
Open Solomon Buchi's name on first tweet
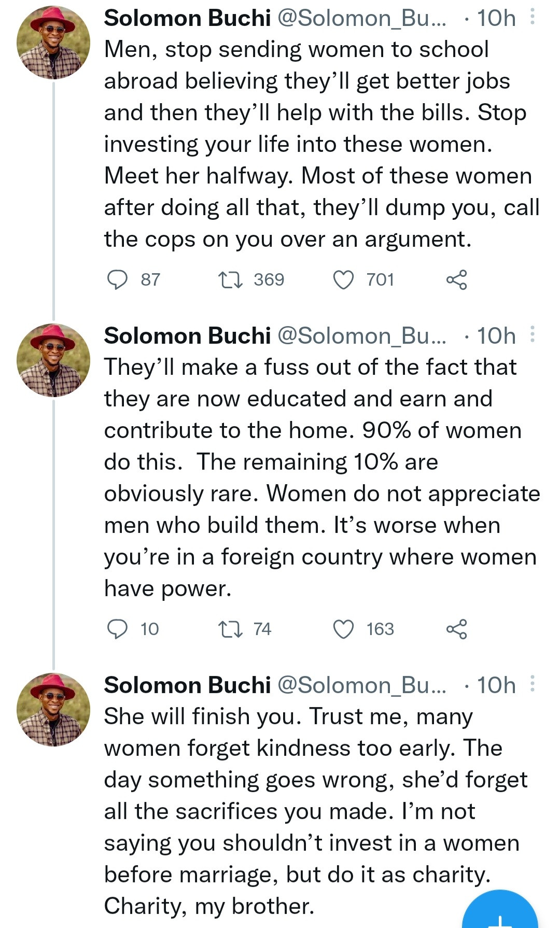(x=187, y=19)
